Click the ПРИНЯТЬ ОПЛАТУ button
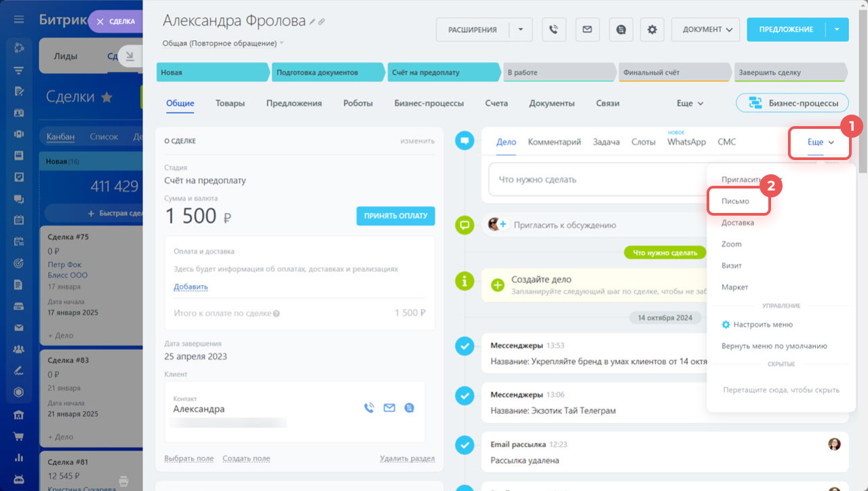868x491 pixels. [395, 216]
